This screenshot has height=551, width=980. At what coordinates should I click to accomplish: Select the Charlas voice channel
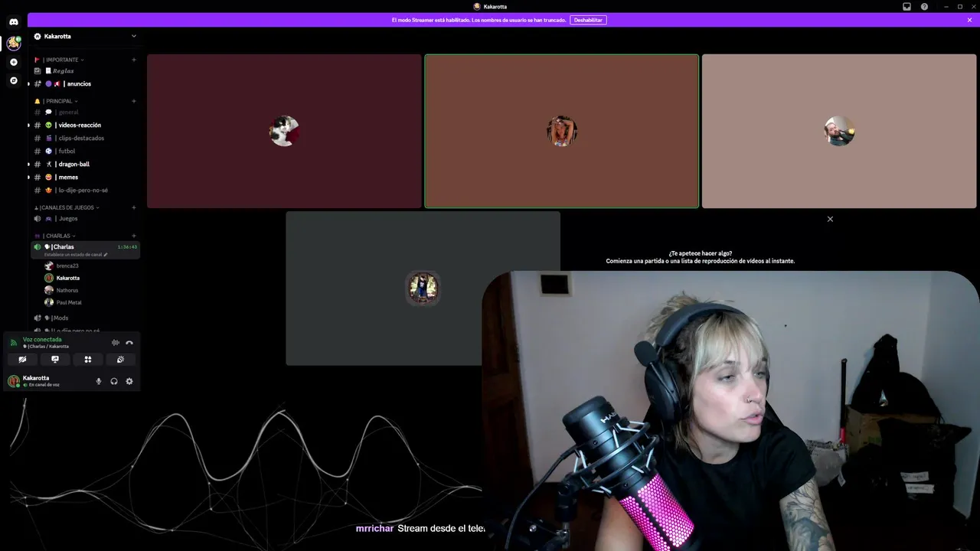click(85, 249)
